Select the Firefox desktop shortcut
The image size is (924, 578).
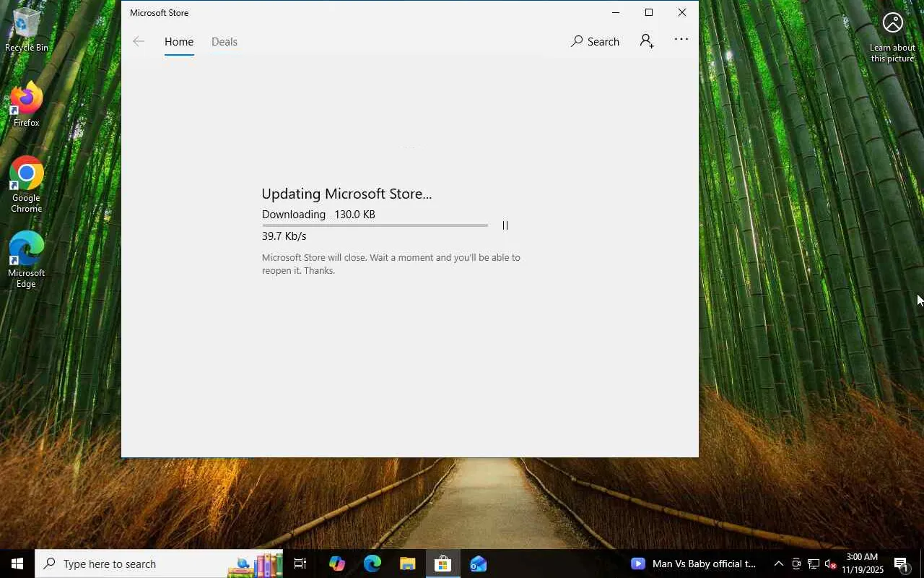27,105
